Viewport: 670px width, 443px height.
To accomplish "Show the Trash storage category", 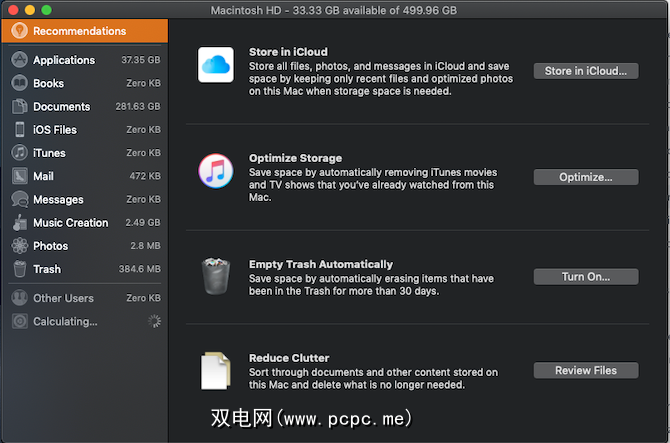I will (46, 269).
